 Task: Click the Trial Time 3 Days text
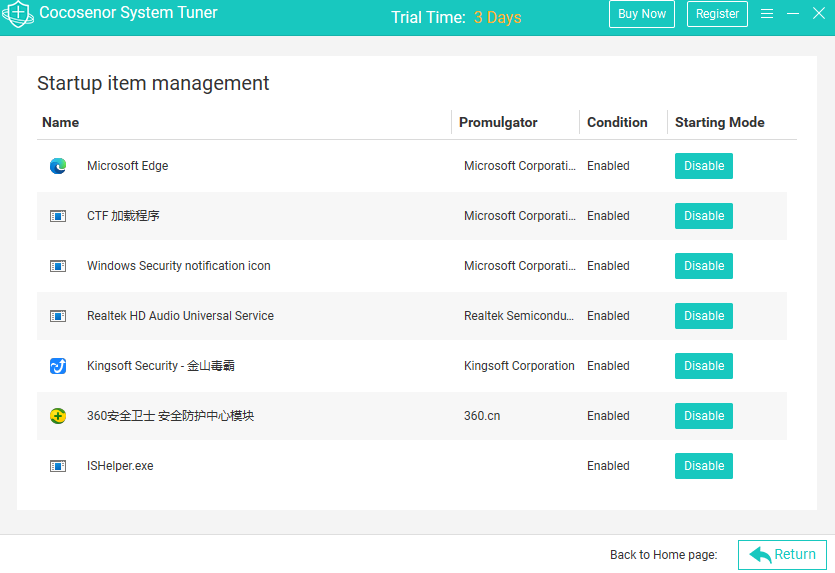coord(456,18)
